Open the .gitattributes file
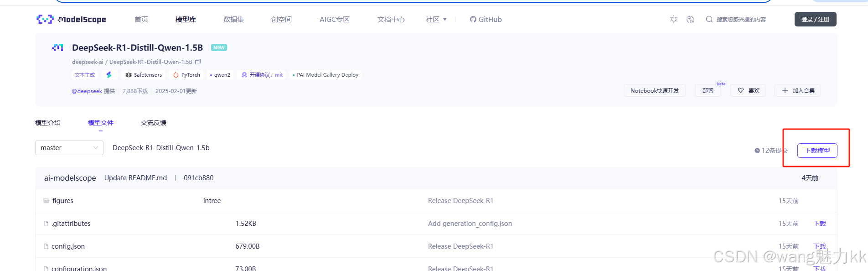This screenshot has height=271, width=868. (x=71, y=224)
